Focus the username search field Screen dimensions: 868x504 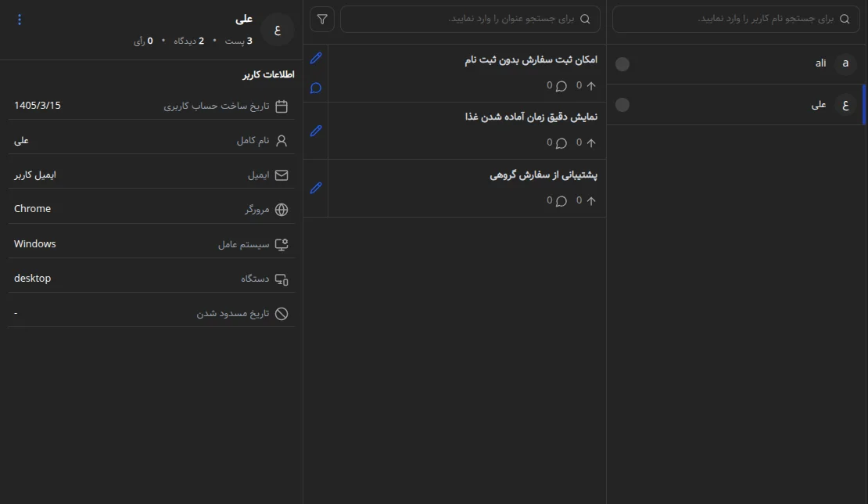(x=736, y=20)
